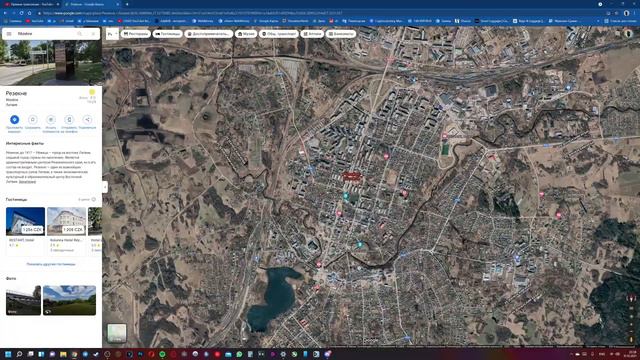Collapse the side panel with the arrow handle
This screenshot has width=640, height=360.
(105, 187)
